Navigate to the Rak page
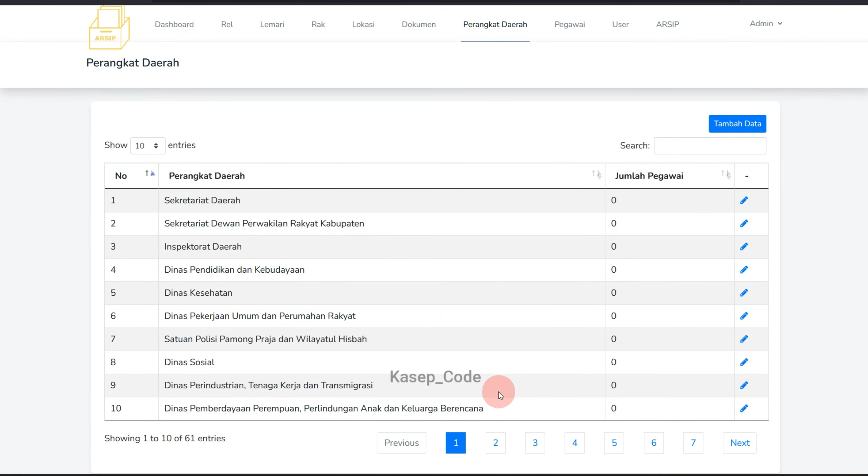 coord(318,24)
